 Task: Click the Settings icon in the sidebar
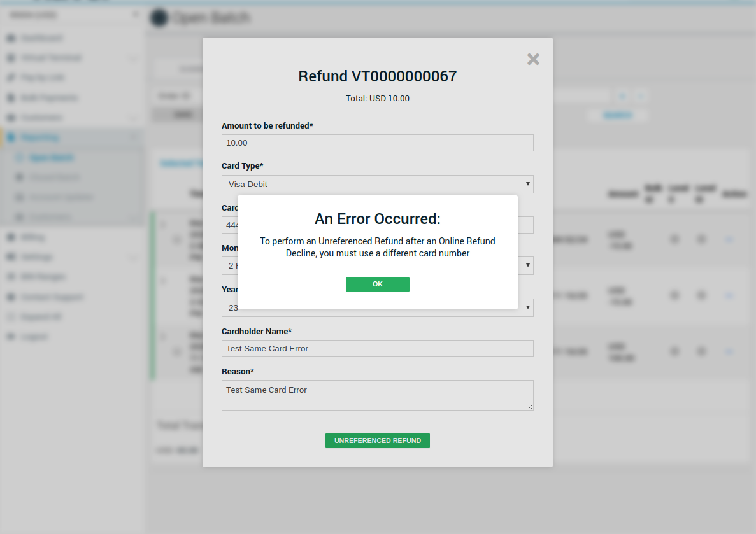click(x=10, y=257)
